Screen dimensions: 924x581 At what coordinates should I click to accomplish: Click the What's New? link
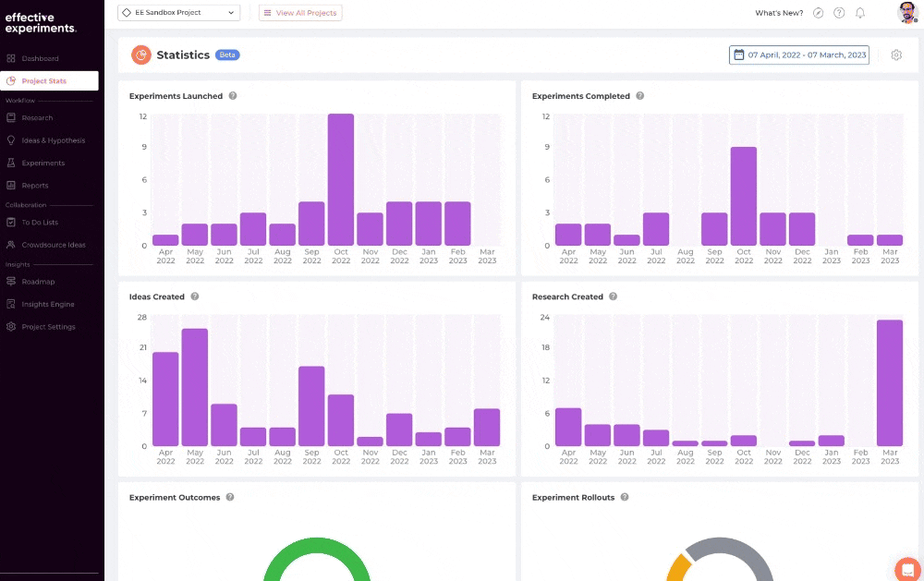[x=779, y=13]
